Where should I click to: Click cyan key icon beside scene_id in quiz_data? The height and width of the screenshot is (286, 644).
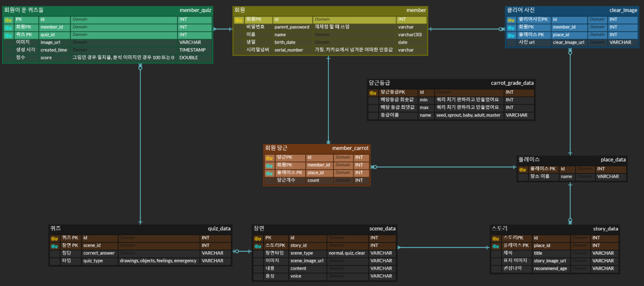click(x=54, y=246)
